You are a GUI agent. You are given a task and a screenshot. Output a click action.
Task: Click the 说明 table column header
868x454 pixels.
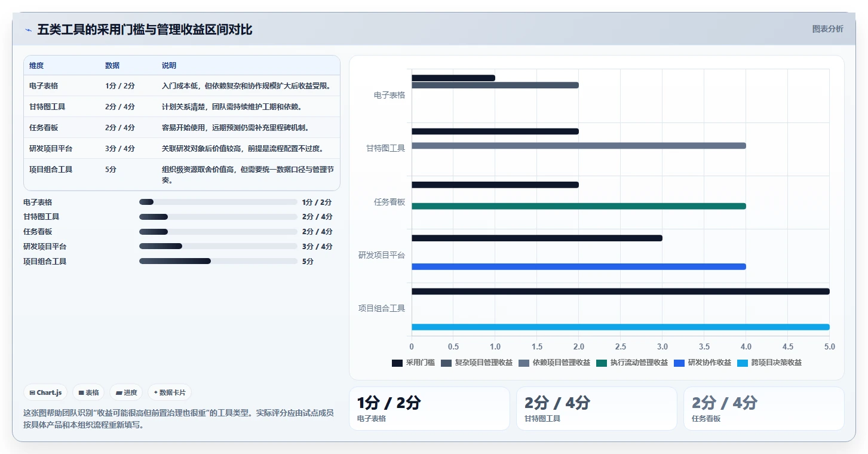point(169,66)
